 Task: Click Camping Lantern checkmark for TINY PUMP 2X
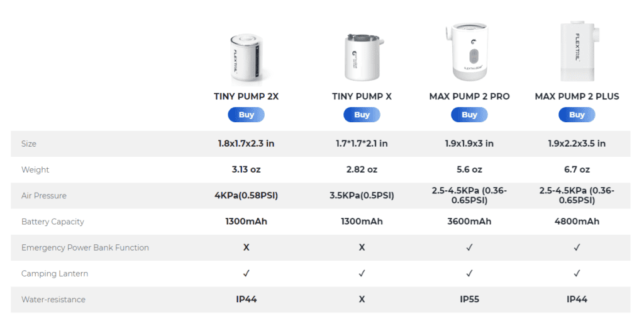click(x=246, y=273)
